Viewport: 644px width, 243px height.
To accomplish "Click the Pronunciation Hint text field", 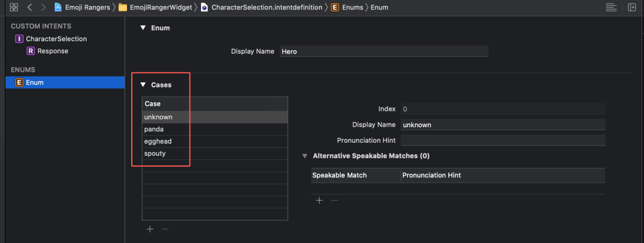I will [x=503, y=140].
